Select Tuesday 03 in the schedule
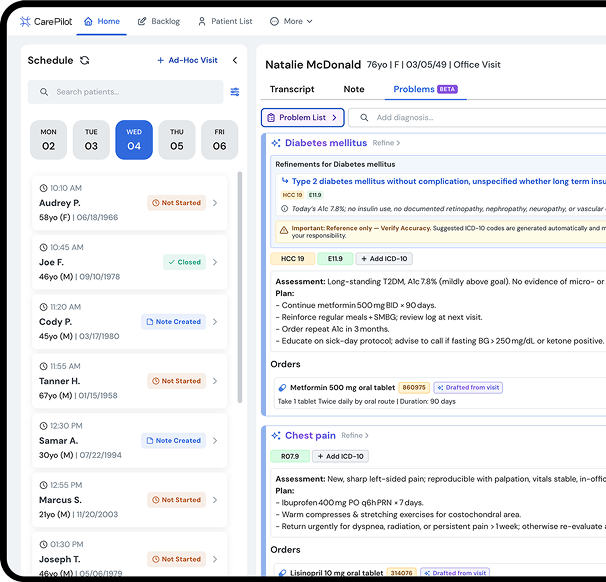Screen dimensions: 606x582 (91, 140)
